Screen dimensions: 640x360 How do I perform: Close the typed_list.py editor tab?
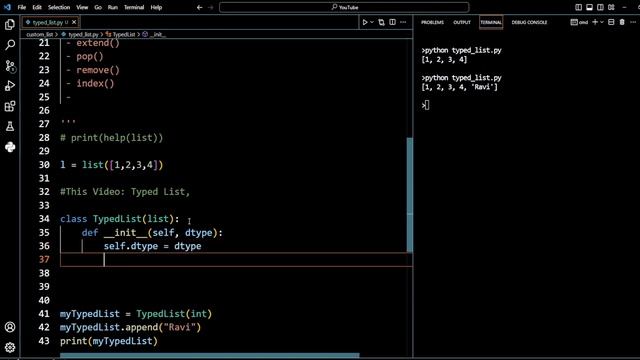tap(74, 22)
